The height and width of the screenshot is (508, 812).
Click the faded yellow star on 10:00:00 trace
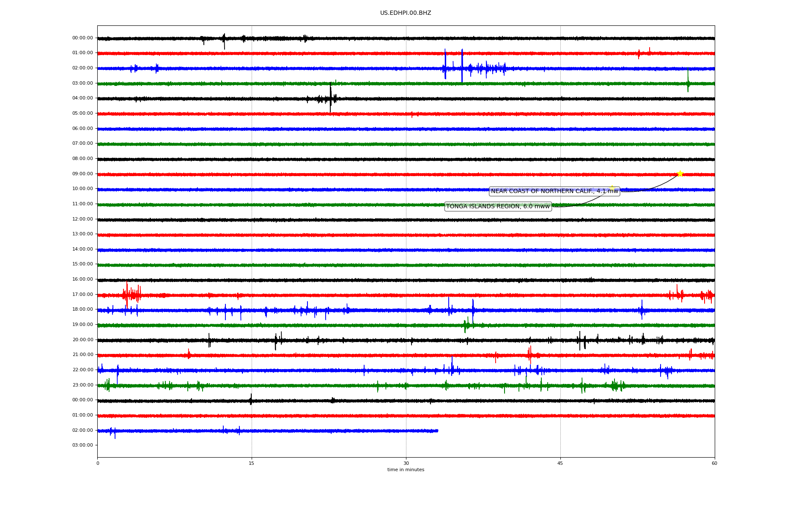click(612, 188)
